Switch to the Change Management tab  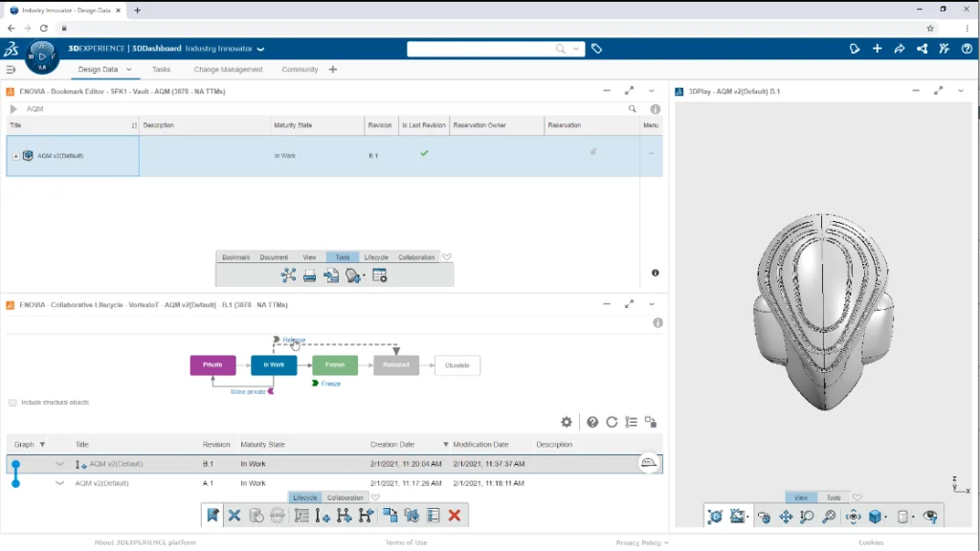coord(228,70)
